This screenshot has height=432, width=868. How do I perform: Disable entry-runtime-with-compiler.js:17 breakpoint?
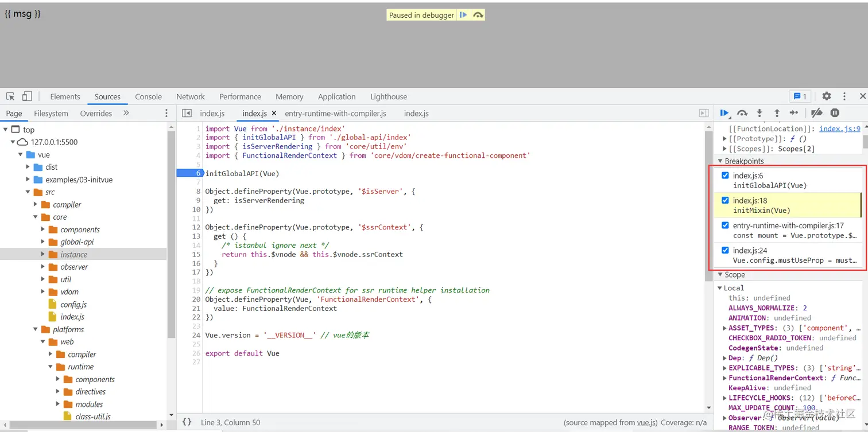coord(725,225)
